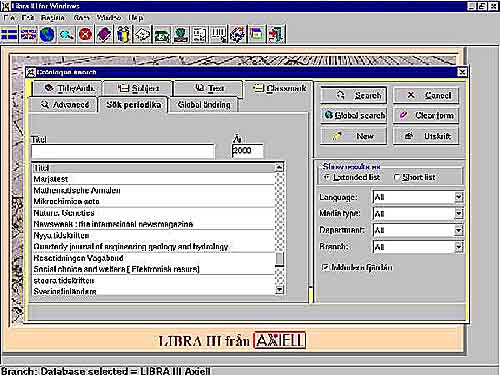Image resolution: width=500 pixels, height=375 pixels.
Task: Select the Extended list radio button
Action: click(327, 177)
